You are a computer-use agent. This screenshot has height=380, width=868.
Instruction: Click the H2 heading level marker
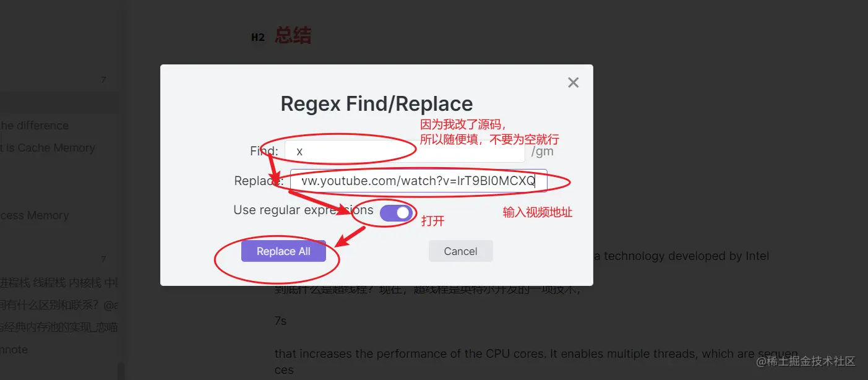click(x=258, y=37)
